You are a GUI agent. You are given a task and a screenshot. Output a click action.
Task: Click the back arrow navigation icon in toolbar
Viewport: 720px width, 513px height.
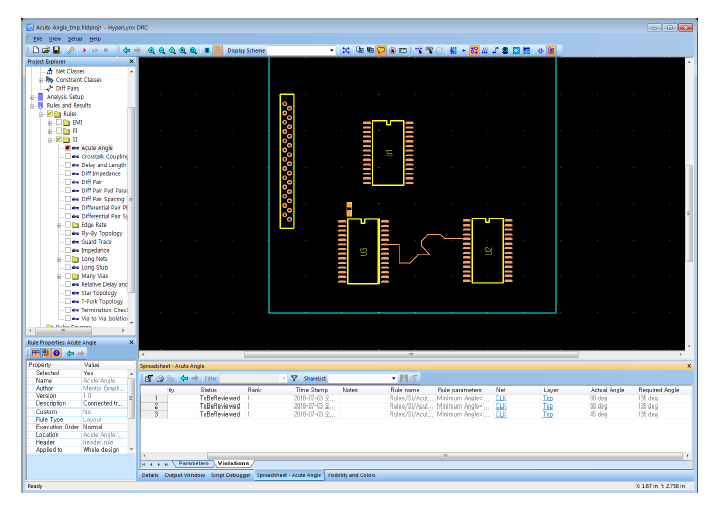tap(124, 49)
